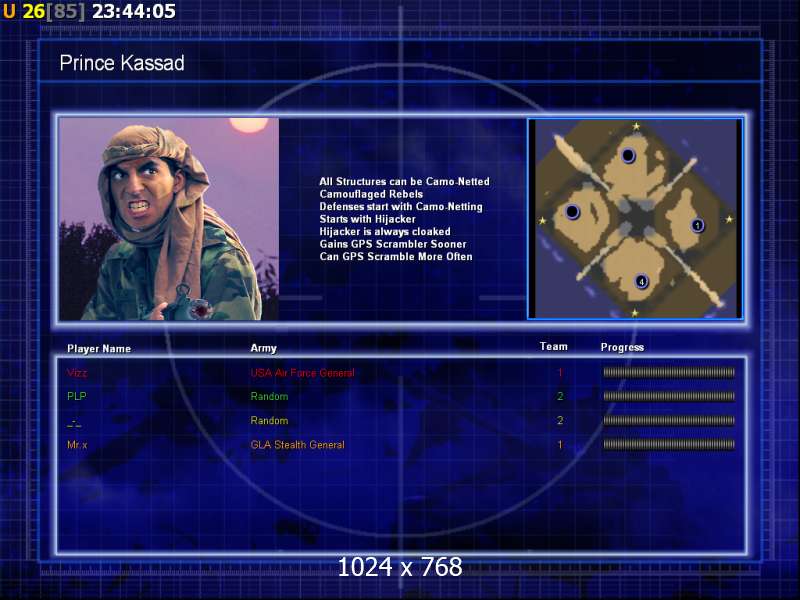Click the star at minimap's top edge
The height and width of the screenshot is (600, 800).
(x=636, y=126)
